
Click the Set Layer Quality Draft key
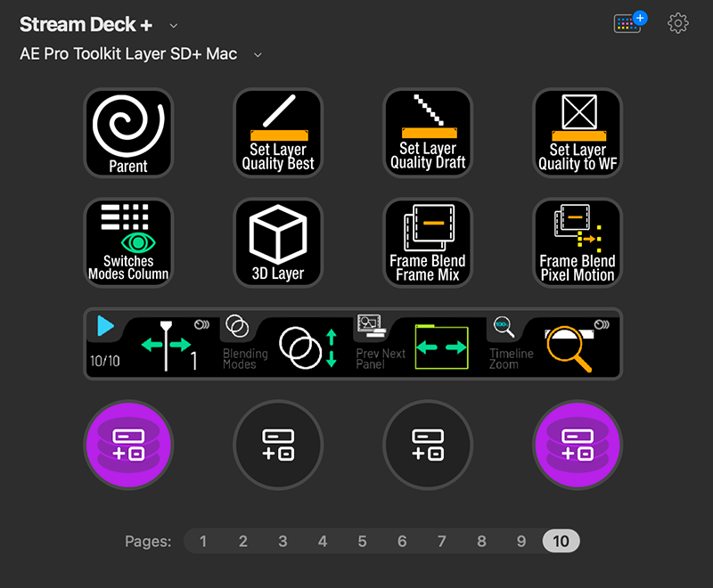click(428, 133)
